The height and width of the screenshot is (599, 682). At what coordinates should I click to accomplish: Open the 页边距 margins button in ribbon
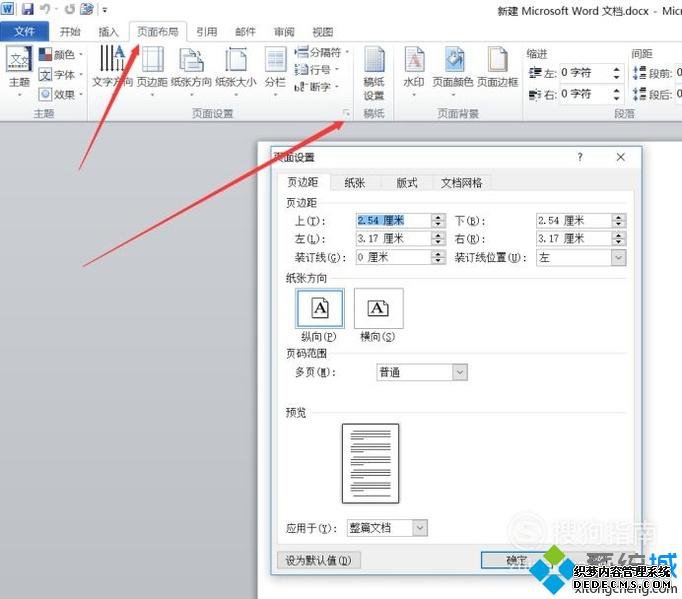(x=152, y=70)
